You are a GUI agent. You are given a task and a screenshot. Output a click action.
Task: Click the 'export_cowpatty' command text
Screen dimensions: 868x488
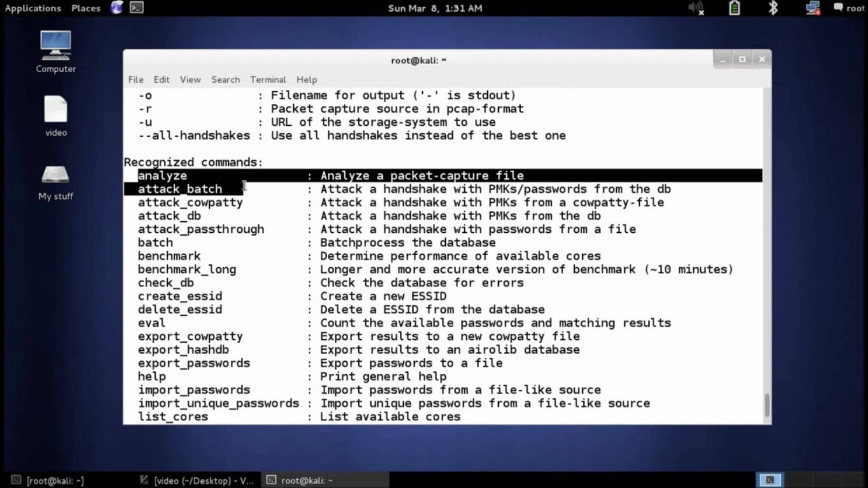[190, 336]
